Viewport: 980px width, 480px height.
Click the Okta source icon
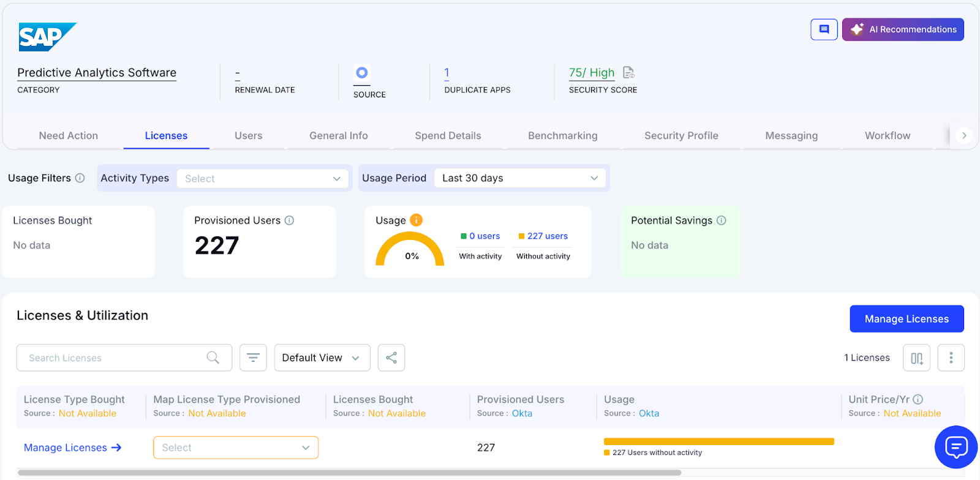[362, 73]
